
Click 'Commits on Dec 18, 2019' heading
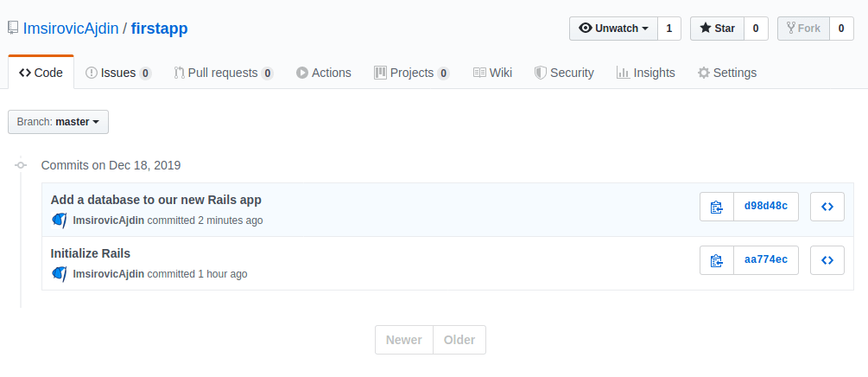coord(111,165)
